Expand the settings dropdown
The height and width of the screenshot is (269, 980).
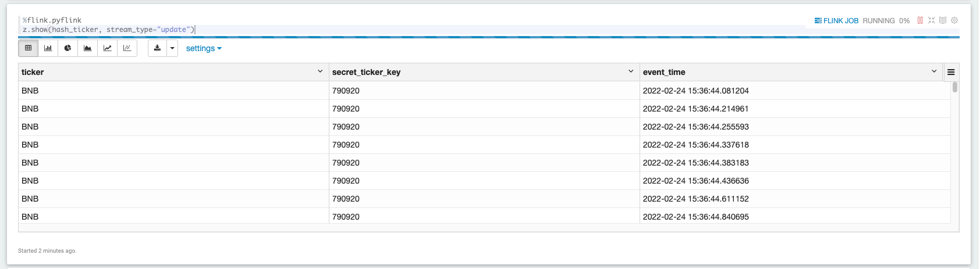204,49
